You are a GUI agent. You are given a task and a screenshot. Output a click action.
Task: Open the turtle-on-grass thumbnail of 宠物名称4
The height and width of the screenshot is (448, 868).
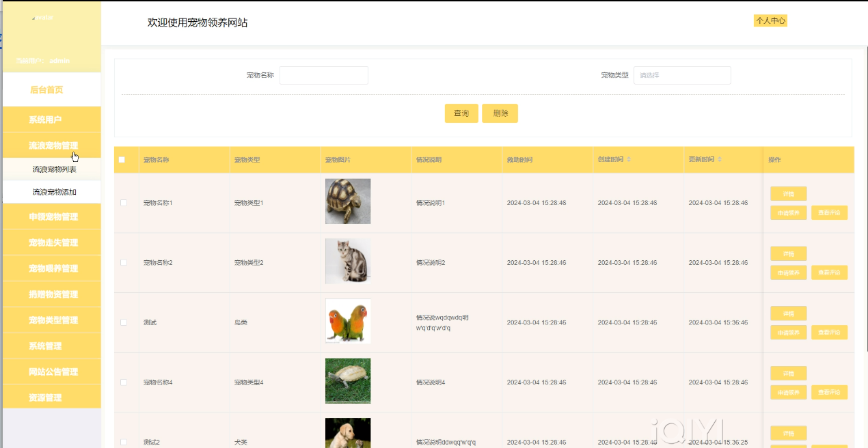tap(348, 381)
